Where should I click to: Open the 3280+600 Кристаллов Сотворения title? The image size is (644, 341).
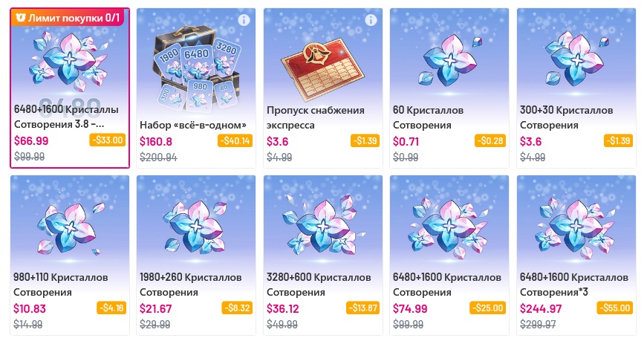coord(319,285)
